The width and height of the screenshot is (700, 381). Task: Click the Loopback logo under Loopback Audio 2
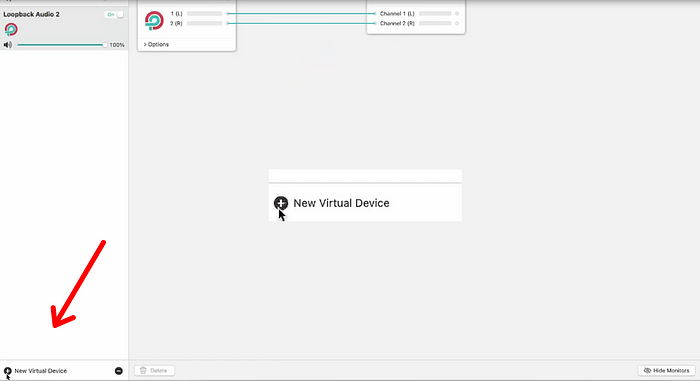[x=11, y=29]
